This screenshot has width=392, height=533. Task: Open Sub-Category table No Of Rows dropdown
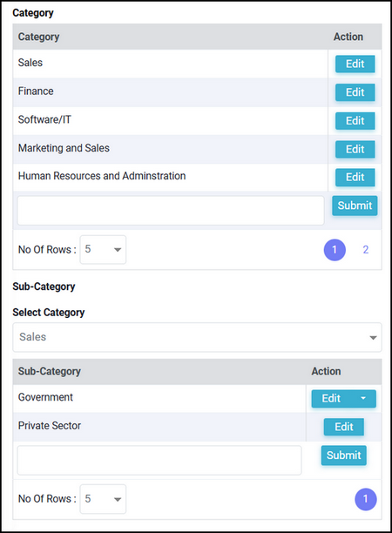(103, 499)
